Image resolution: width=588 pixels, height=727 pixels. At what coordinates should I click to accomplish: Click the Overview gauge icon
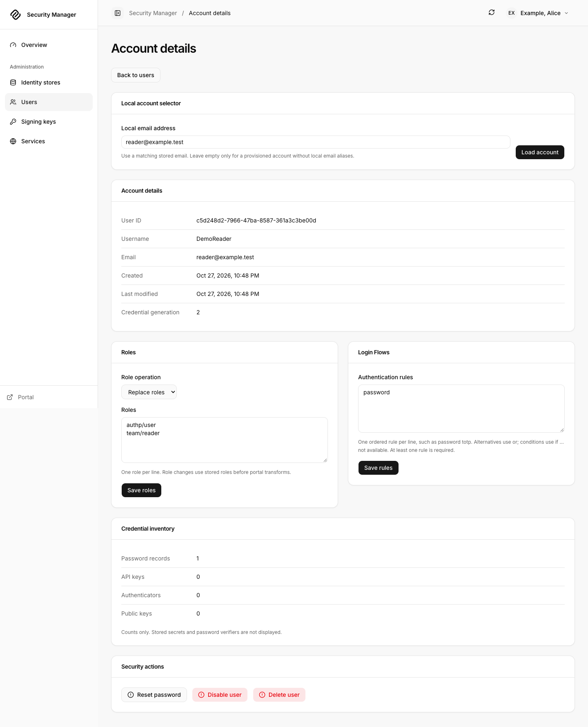point(13,45)
